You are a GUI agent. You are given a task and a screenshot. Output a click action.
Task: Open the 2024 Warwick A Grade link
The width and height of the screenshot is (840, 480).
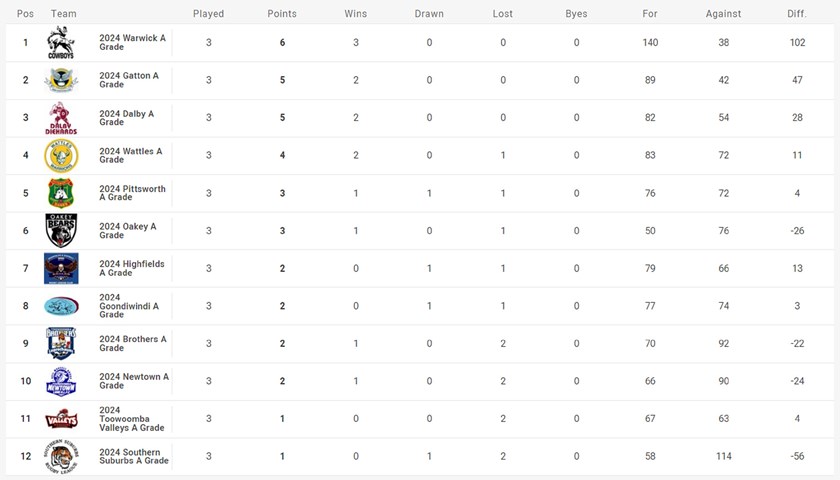(x=133, y=42)
